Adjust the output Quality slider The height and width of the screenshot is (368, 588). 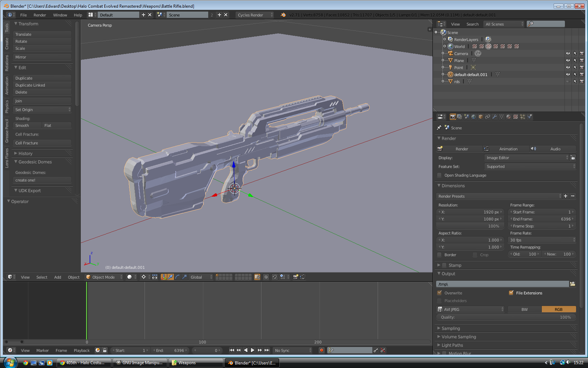click(505, 317)
